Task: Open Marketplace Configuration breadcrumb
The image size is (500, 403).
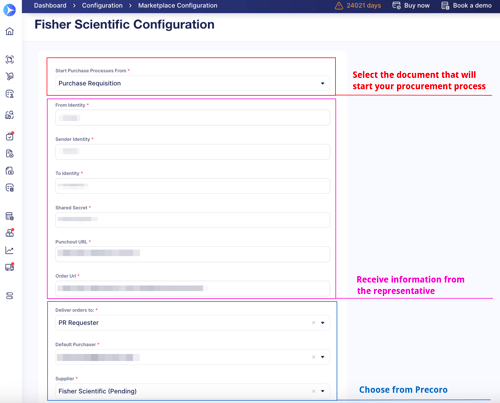Action: 178,6
